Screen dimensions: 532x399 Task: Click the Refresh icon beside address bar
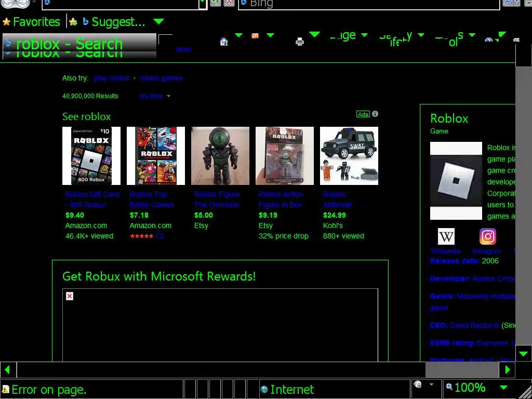coord(216,3)
